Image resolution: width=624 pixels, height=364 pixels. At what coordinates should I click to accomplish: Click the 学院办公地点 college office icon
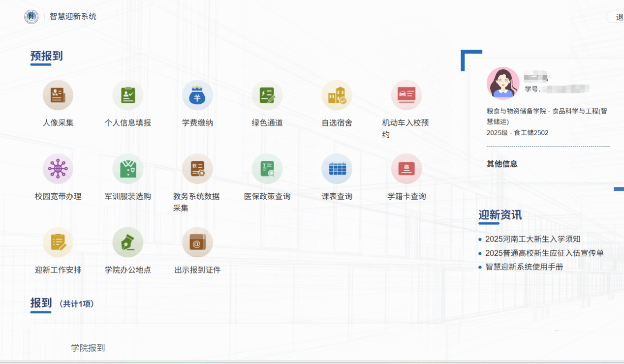pos(127,242)
